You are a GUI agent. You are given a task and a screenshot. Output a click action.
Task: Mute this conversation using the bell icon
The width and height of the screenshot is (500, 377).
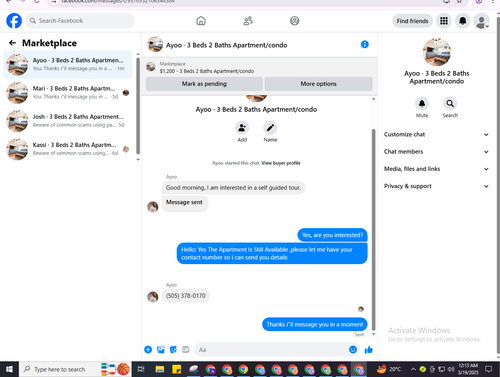pos(422,103)
